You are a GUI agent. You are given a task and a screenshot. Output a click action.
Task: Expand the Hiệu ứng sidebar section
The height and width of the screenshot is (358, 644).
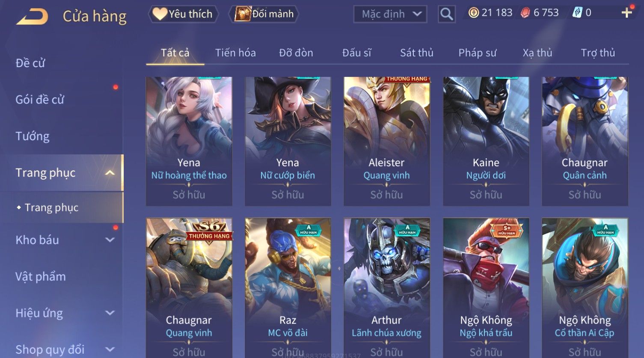pyautogui.click(x=110, y=313)
